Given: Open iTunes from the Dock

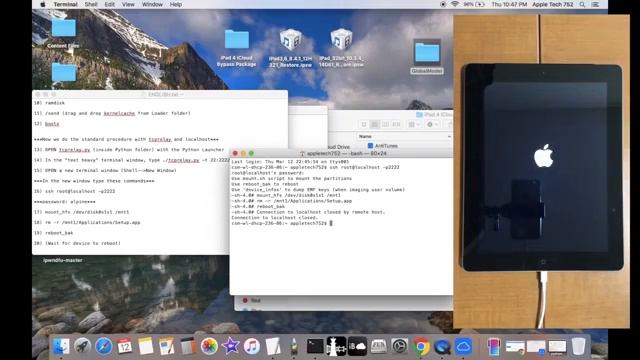Looking at the screenshot, I should coord(251,347).
